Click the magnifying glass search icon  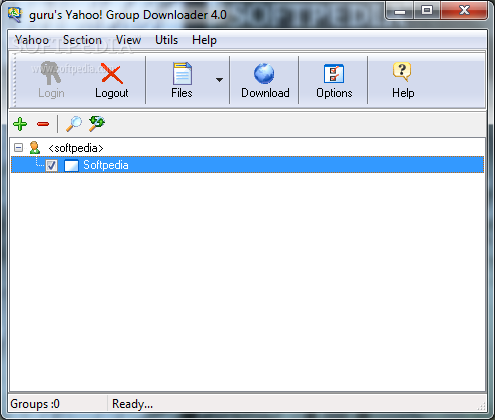[x=74, y=124]
